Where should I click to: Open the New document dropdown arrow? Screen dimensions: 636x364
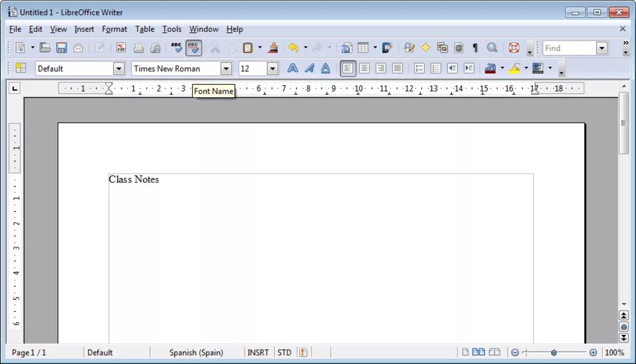[x=32, y=48]
